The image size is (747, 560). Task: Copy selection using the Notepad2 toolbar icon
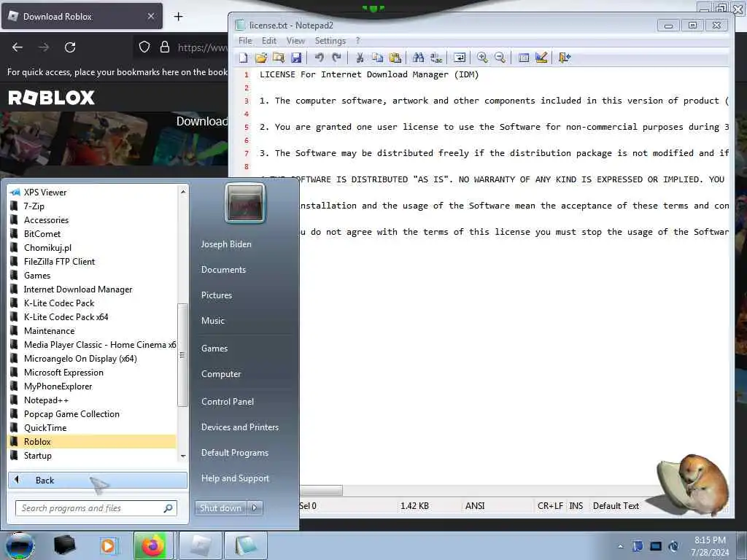(x=377, y=58)
